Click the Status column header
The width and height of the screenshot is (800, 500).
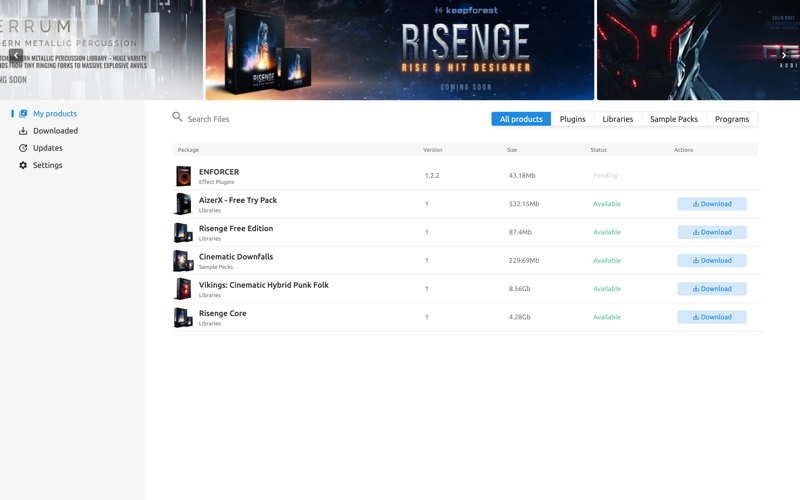(x=598, y=150)
